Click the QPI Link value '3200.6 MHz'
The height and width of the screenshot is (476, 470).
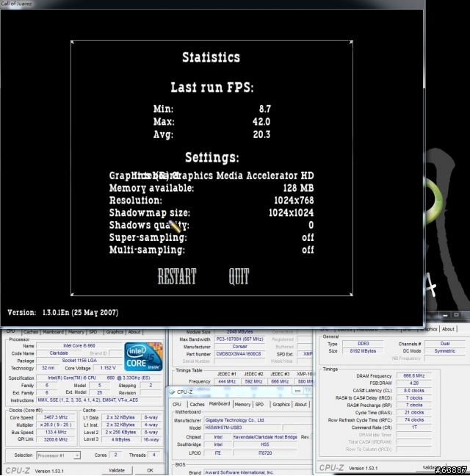tap(56, 439)
